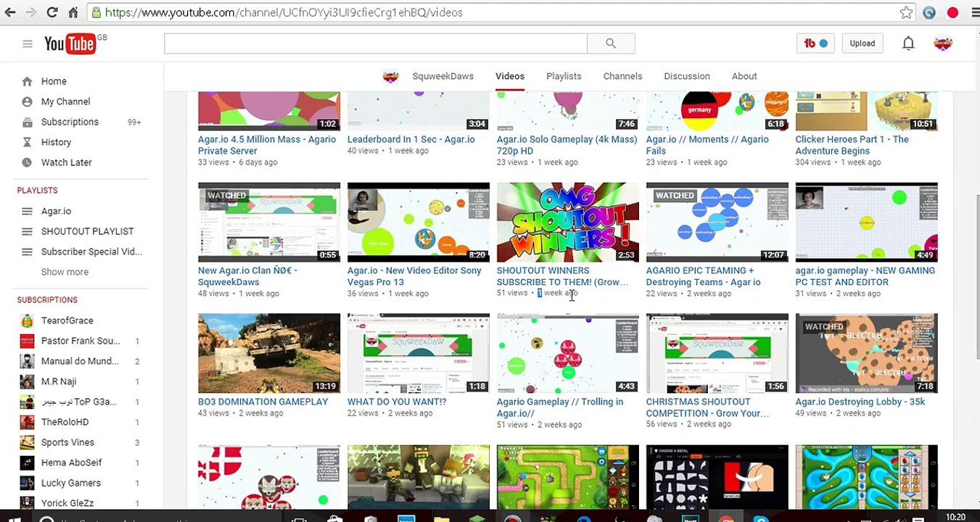Click the red circle extension icon
The image size is (980, 522).
click(x=953, y=12)
